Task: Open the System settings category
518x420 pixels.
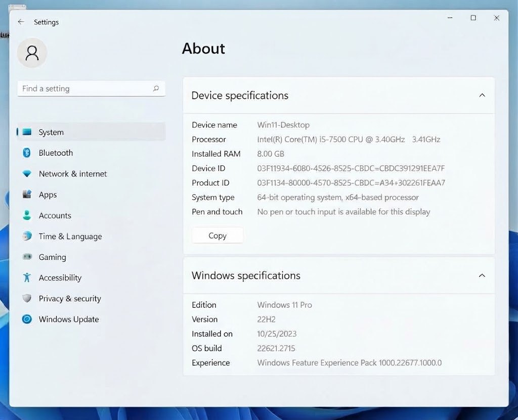Action: tap(91, 132)
